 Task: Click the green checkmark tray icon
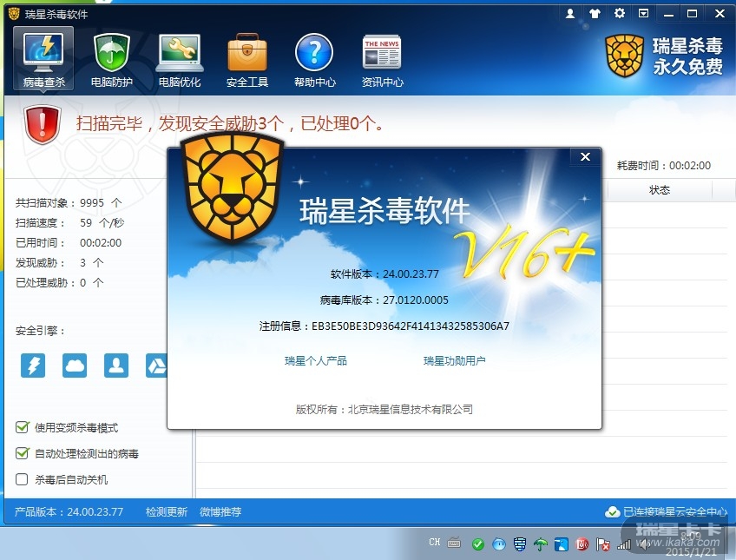478,544
